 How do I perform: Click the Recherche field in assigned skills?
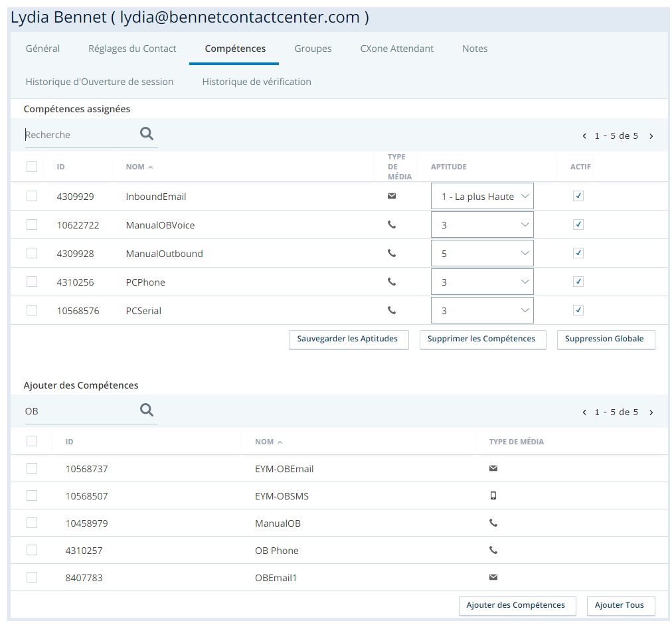pos(80,135)
